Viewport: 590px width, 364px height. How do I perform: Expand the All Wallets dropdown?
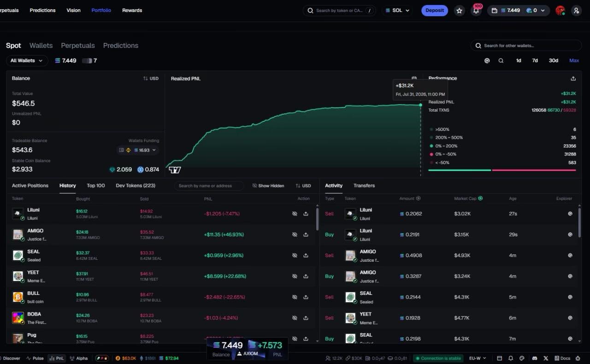27,60
